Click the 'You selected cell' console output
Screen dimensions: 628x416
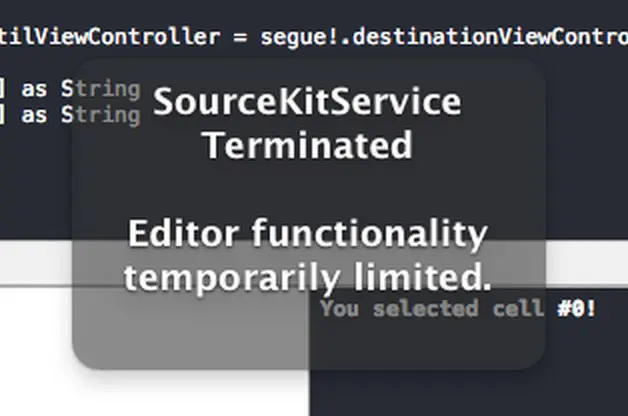432,309
